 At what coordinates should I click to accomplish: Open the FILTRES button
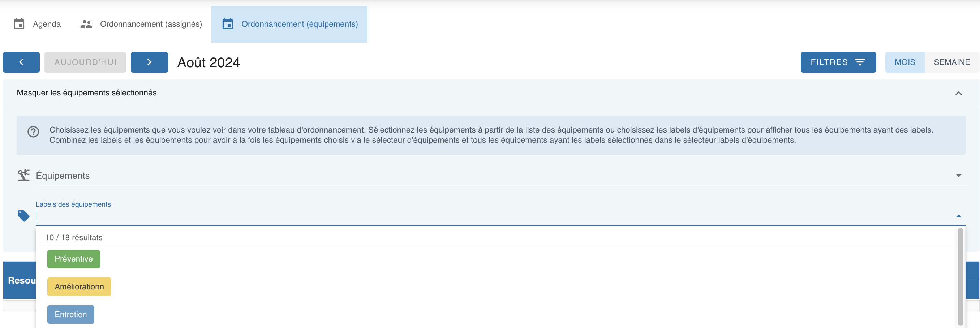coord(838,62)
